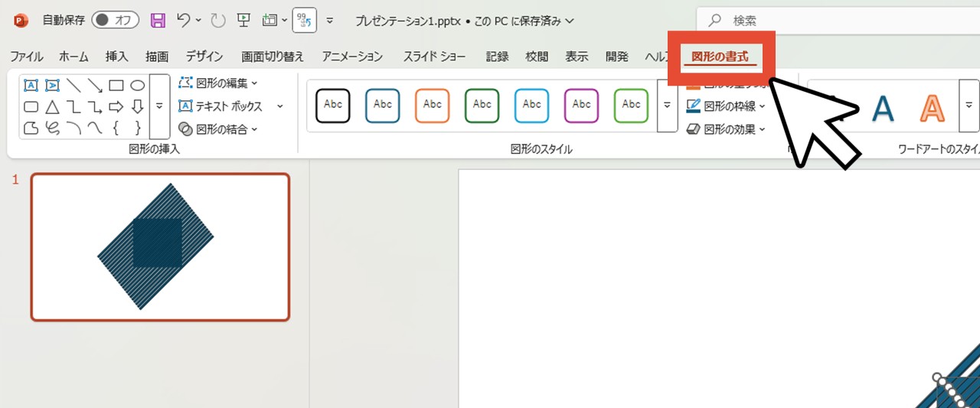Select the elbow arrow connector shape
Image resolution: width=980 pixels, height=408 pixels.
(95, 106)
